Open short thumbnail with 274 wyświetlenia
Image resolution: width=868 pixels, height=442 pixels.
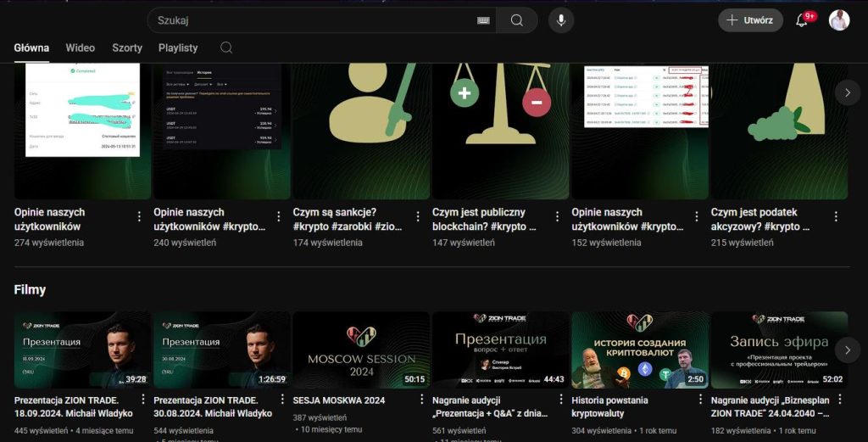tap(82, 131)
